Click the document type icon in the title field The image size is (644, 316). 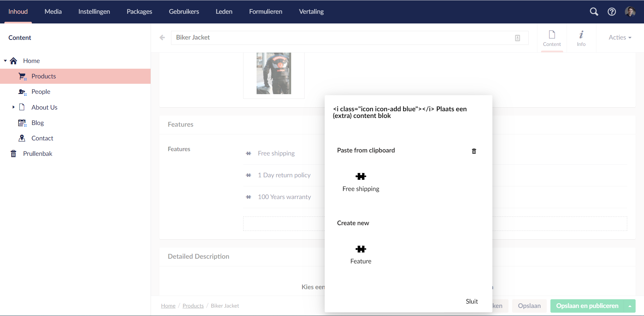[518, 38]
